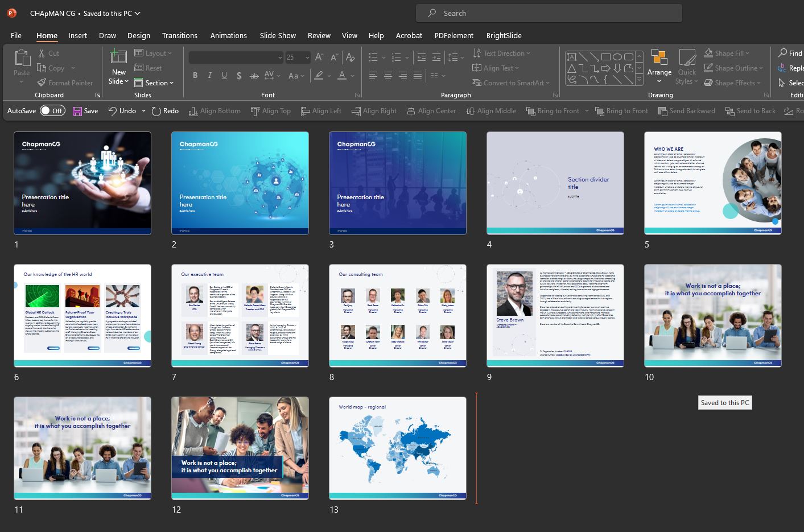This screenshot has height=532, width=804.
Task: Reset the slide layout
Action: point(148,68)
